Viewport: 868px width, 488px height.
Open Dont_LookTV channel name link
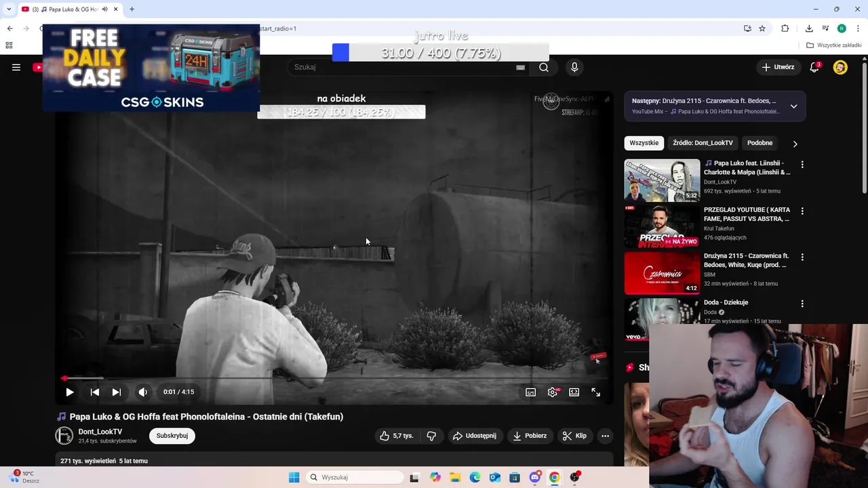pos(100,432)
